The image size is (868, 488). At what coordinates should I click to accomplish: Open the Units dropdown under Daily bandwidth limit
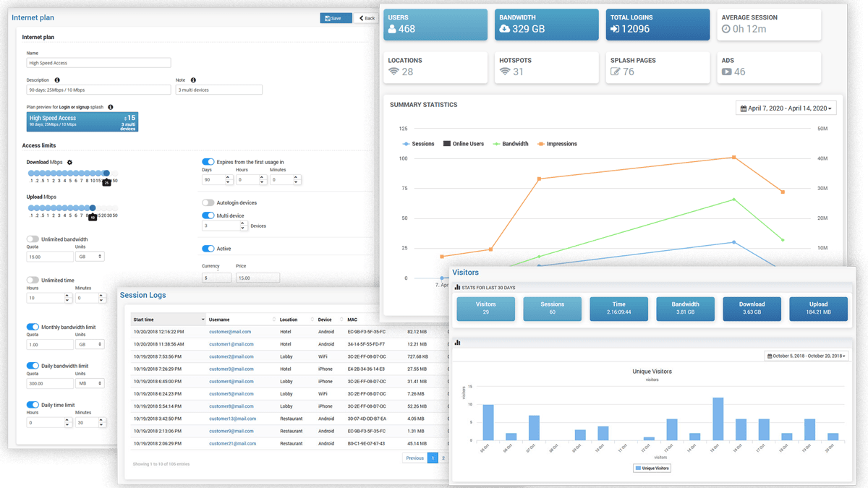click(90, 384)
